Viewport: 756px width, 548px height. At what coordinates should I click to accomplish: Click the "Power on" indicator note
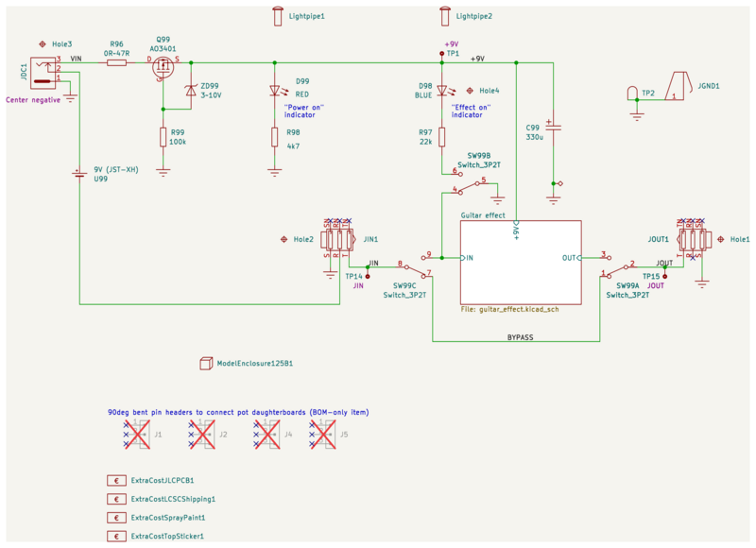tap(303, 111)
